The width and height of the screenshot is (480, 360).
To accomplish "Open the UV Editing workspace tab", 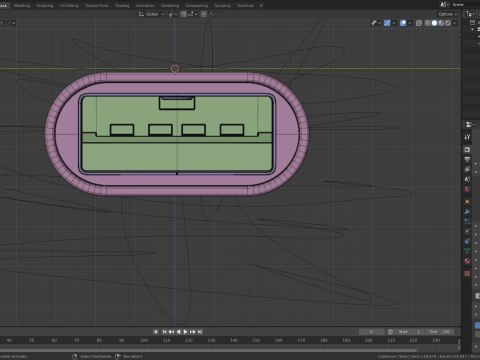I will [x=69, y=5].
